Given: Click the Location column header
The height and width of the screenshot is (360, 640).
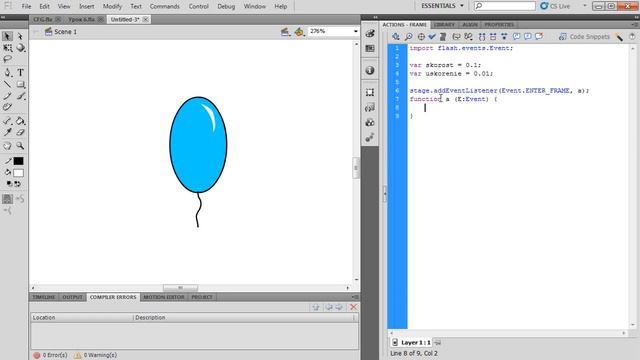Looking at the screenshot, I should pos(82,317).
